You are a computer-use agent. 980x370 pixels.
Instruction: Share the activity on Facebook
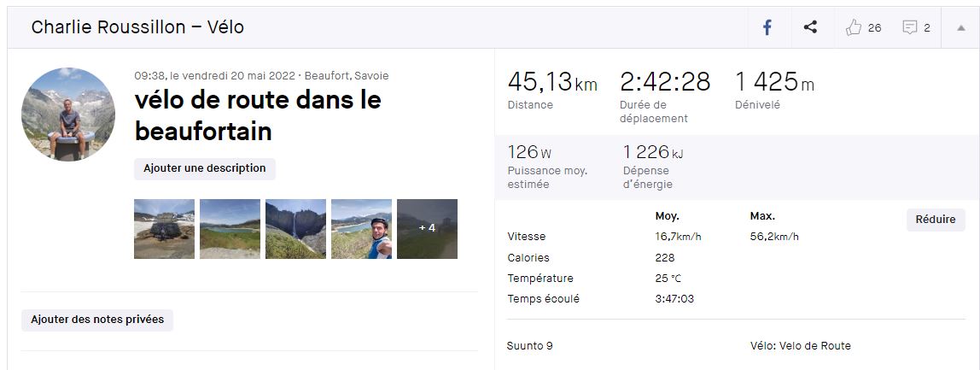[x=767, y=27]
